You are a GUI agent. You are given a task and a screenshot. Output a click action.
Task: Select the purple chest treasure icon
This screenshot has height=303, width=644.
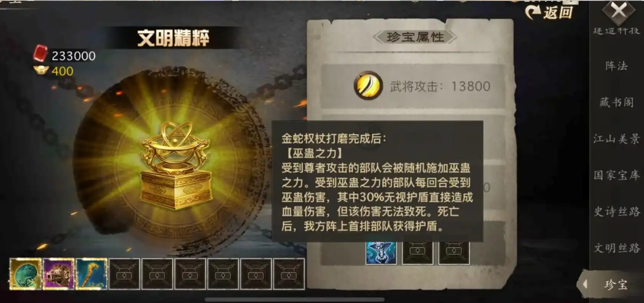(58, 274)
